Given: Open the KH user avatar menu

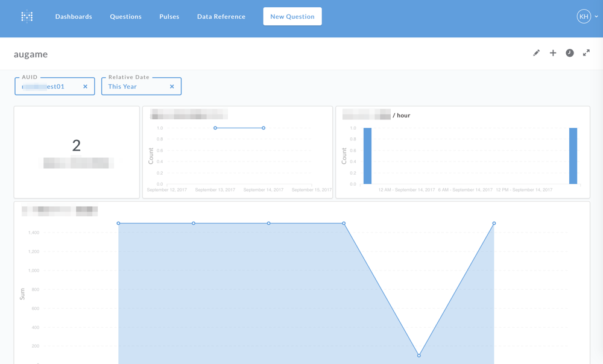Looking at the screenshot, I should [583, 16].
